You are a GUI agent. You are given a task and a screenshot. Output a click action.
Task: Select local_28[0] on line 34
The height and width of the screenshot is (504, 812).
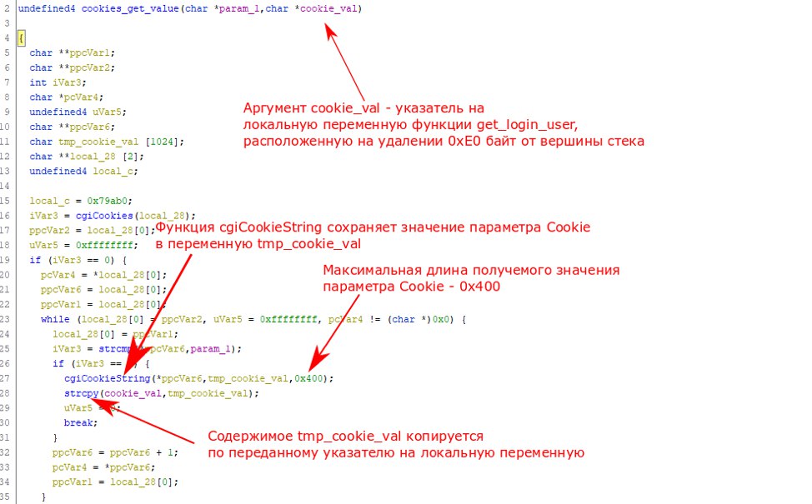[x=142, y=482]
